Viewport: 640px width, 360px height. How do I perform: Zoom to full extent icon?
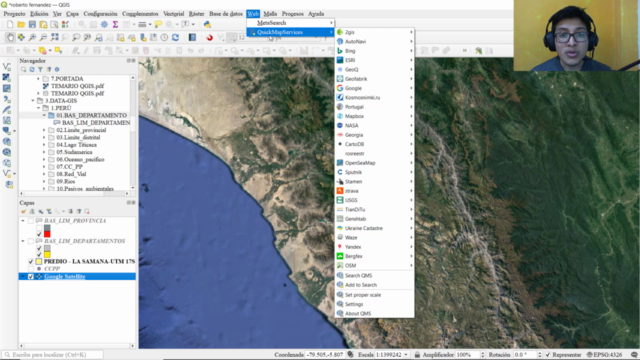[x=54, y=38]
